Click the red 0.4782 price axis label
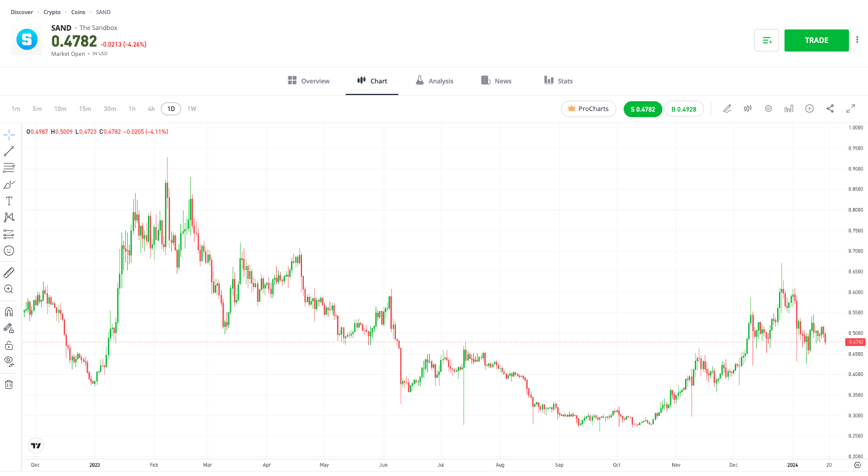Viewport: 868px width, 476px height. 855,342
